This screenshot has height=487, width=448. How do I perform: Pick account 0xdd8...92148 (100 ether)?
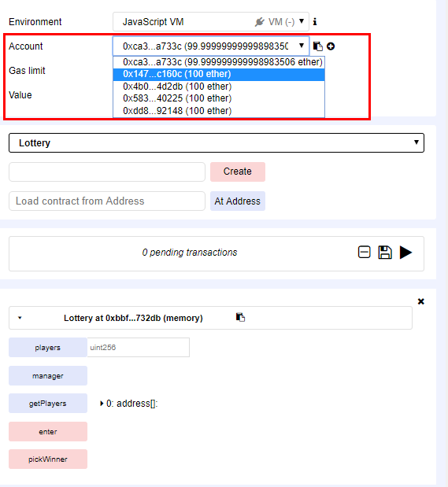pyautogui.click(x=219, y=111)
